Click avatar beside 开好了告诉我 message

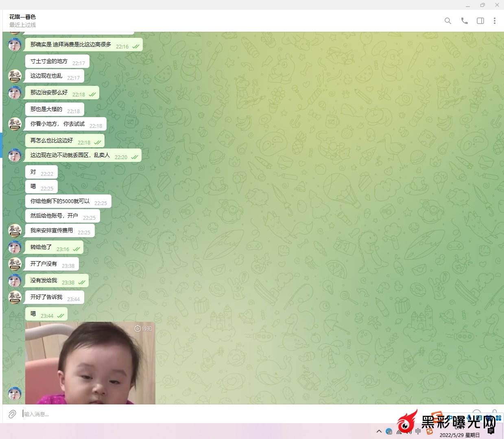click(15, 297)
